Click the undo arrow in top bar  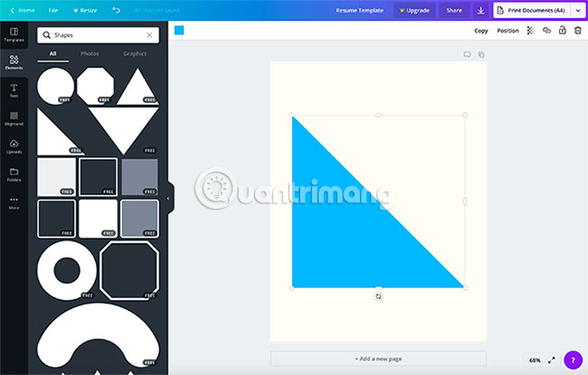tap(117, 10)
